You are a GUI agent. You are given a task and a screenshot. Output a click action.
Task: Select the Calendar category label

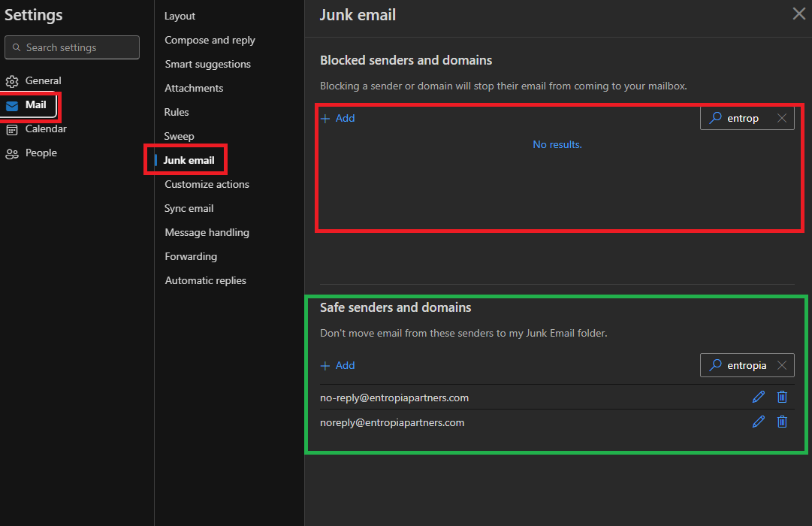[x=46, y=129]
